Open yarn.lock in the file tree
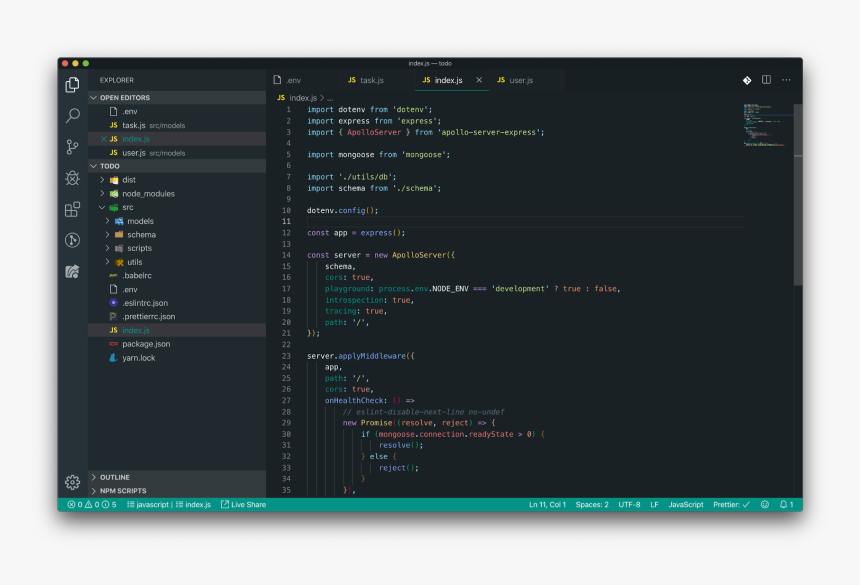Viewport: 860px width, 585px height. click(x=177, y=357)
